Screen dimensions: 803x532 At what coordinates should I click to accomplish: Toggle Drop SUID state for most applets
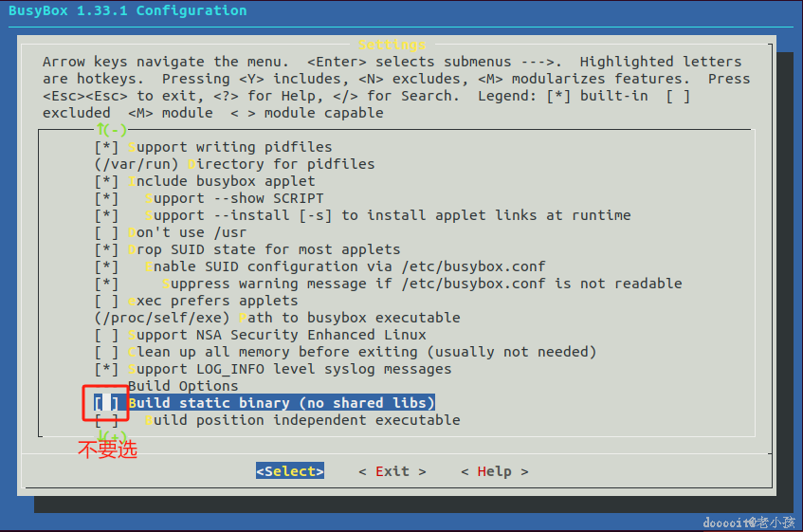click(247, 249)
